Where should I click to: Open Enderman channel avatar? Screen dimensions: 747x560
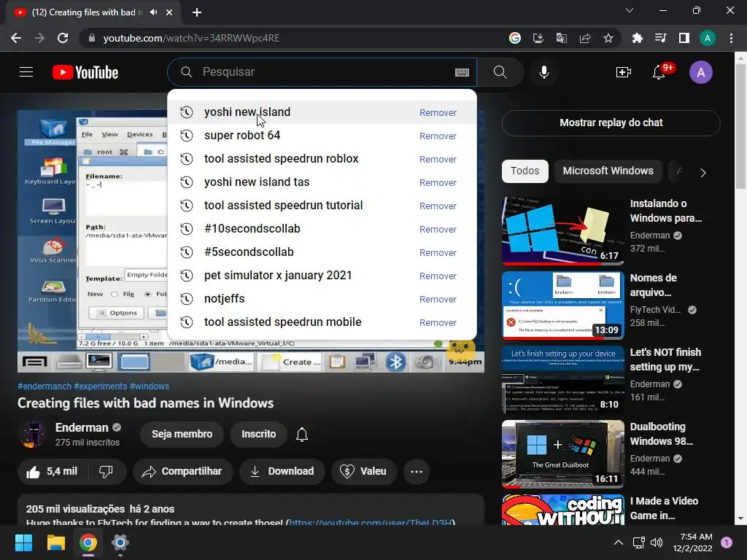click(x=32, y=435)
